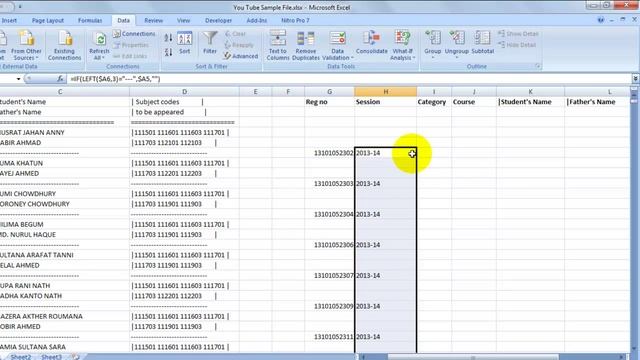Sort descending Z to A
Image resolution: width=640 pixels, height=360 pixels.
tap(168, 52)
